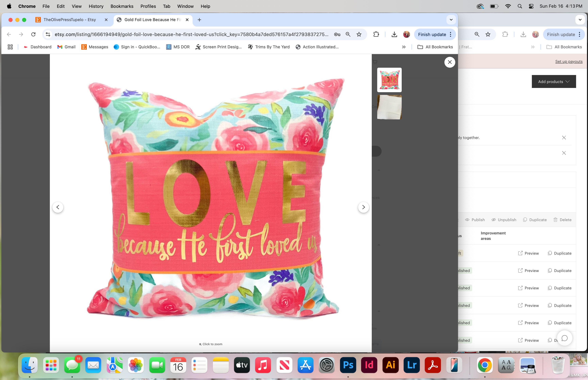Bookmark this page with star icon
The height and width of the screenshot is (380, 588).
[359, 34]
